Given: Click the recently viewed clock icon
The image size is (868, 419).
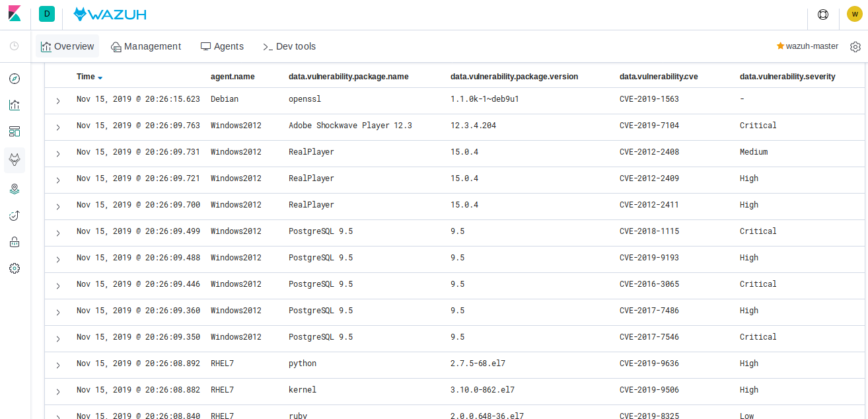Looking at the screenshot, I should [15, 46].
